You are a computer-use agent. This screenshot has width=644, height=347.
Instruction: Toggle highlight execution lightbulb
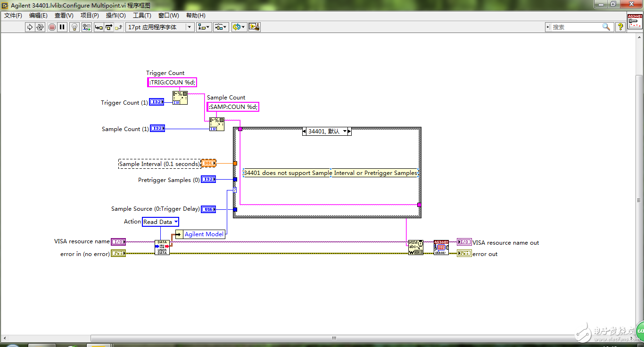point(74,27)
